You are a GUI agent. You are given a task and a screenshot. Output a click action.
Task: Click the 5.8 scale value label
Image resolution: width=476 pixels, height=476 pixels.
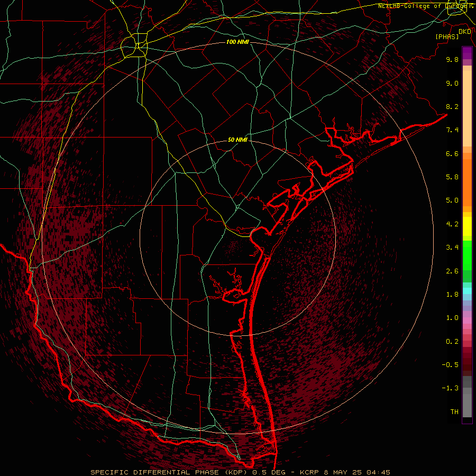pyautogui.click(x=452, y=177)
